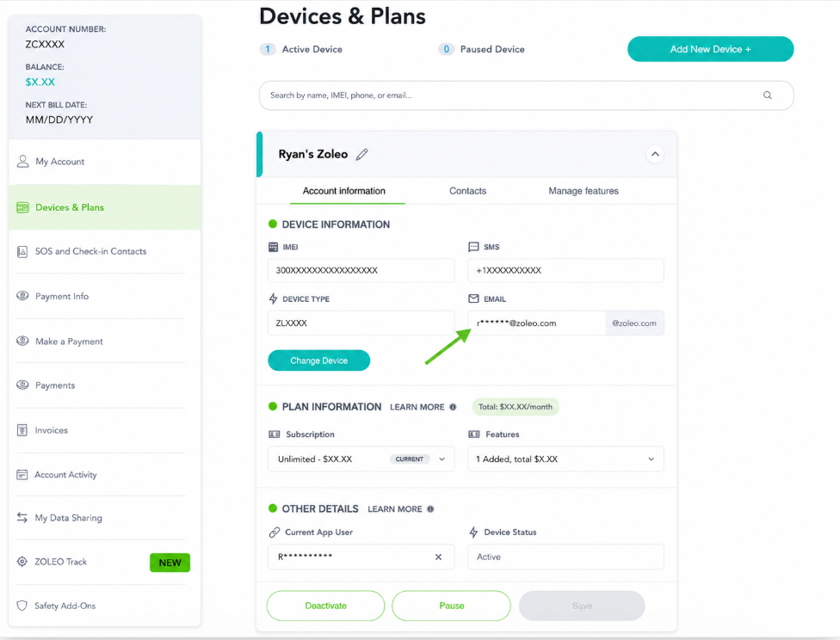Click the Add New Device + button
The image size is (840, 640).
(710, 49)
